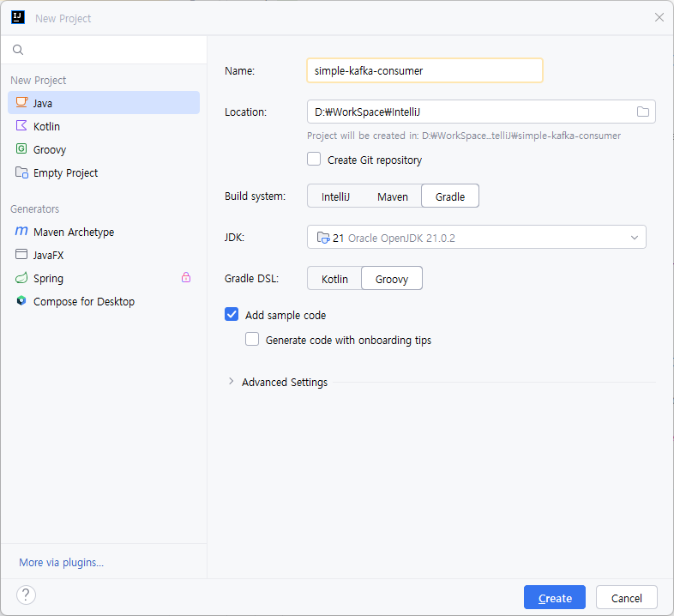Expand the Advanced Settings section
Screen dimensions: 674x616
pyautogui.click(x=232, y=381)
